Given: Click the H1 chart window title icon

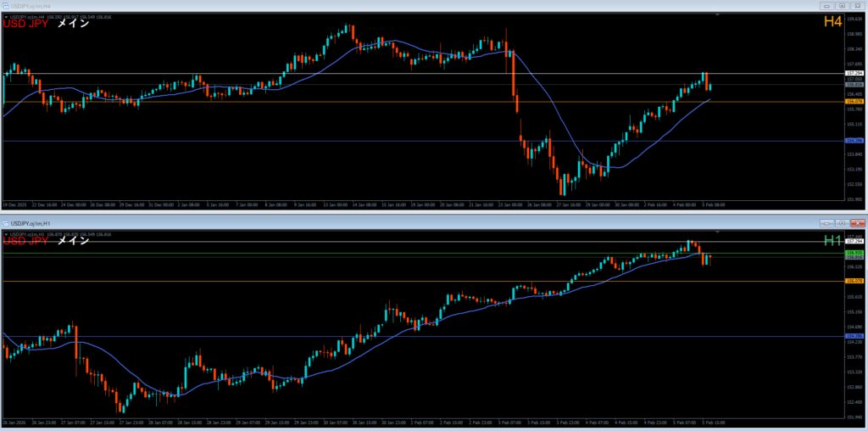Looking at the screenshot, I should point(6,222).
